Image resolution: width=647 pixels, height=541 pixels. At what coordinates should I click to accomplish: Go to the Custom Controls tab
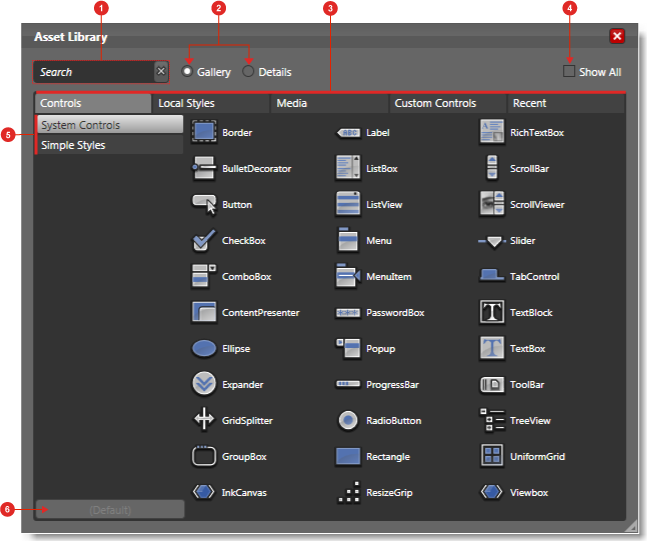[447, 103]
